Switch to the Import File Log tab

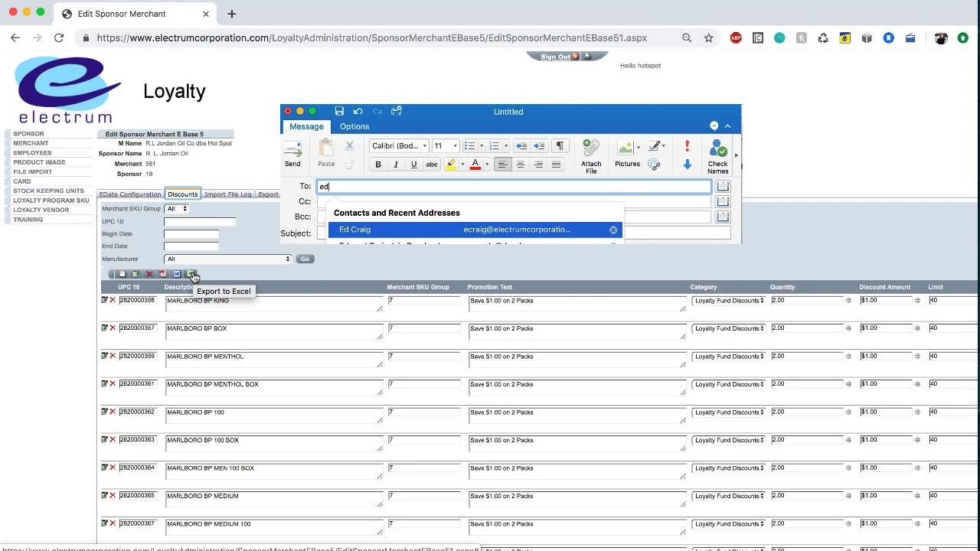227,194
